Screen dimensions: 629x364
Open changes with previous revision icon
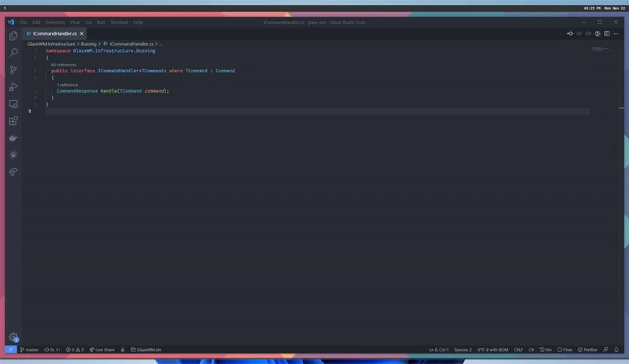[570, 34]
